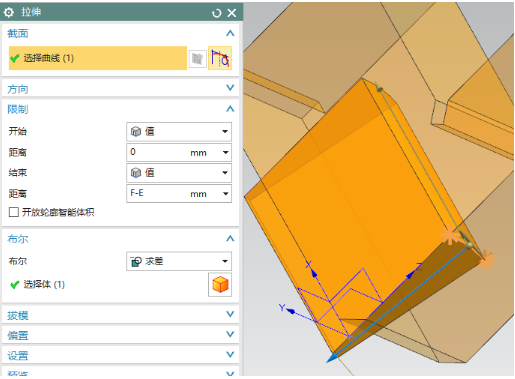This screenshot has width=515, height=379.
Task: Click the end distance field showing F-E
Action: [x=179, y=194]
